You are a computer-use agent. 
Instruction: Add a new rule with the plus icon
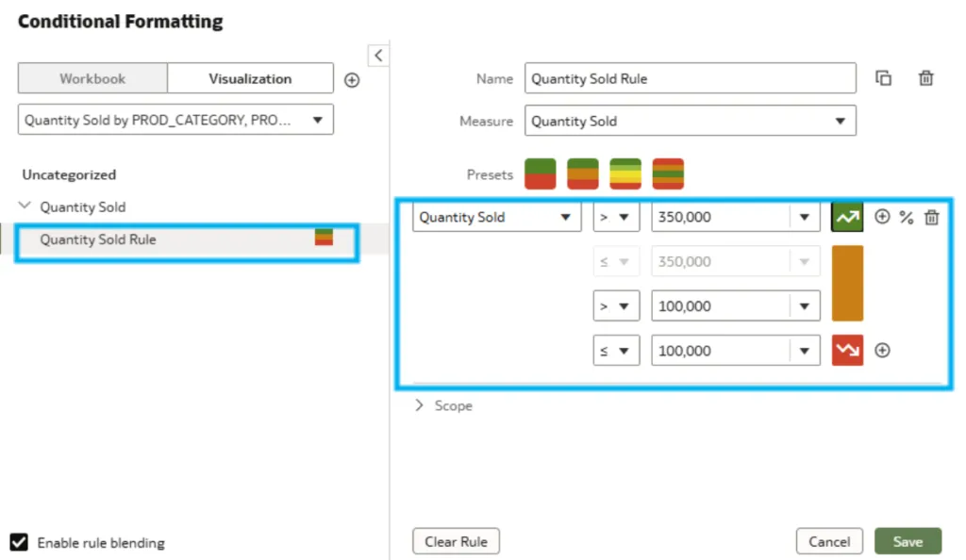point(352,80)
